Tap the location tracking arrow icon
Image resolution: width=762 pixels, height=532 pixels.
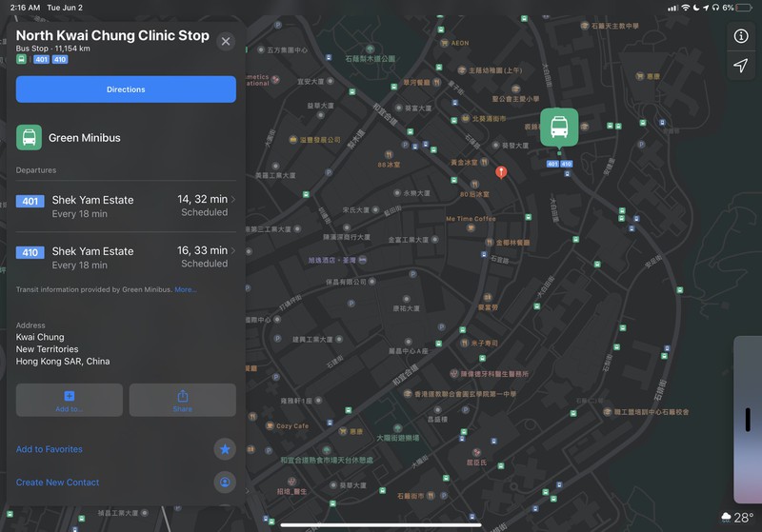740,66
